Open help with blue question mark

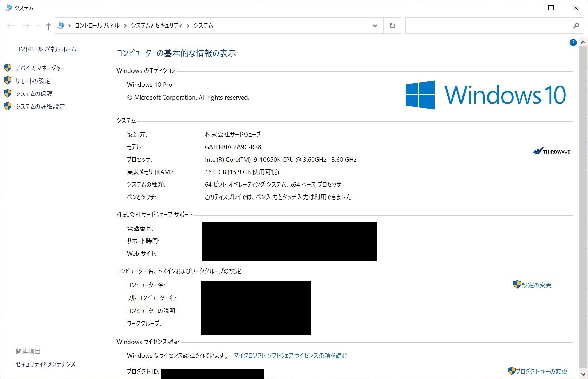click(x=573, y=43)
